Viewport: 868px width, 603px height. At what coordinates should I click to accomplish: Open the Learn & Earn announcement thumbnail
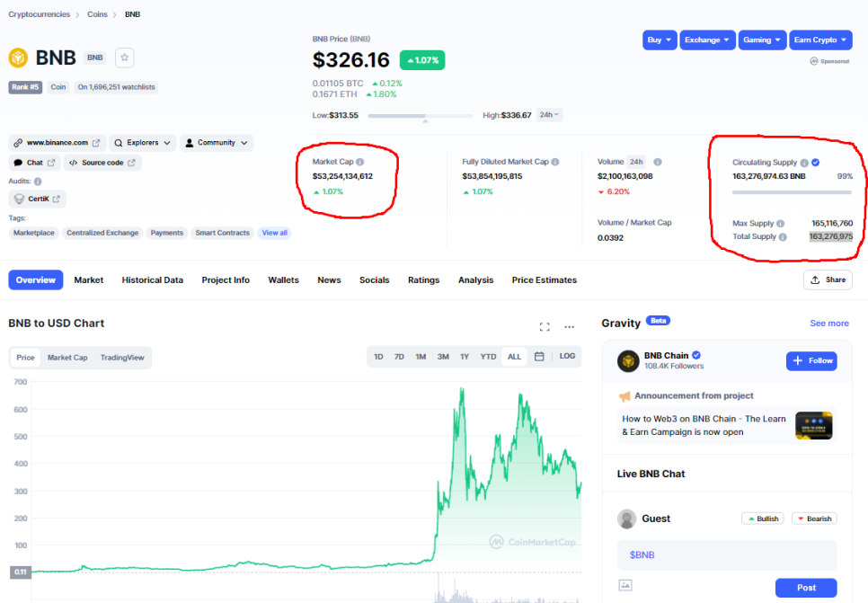(814, 425)
